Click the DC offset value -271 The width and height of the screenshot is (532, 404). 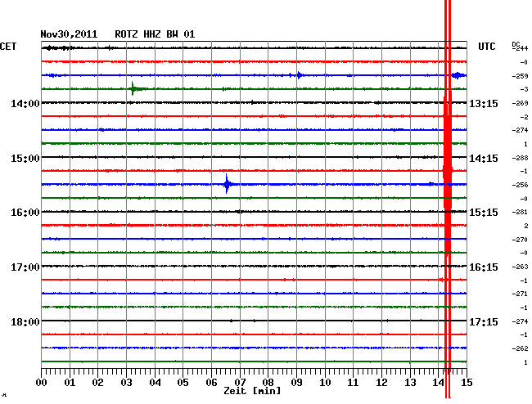pyautogui.click(x=520, y=294)
